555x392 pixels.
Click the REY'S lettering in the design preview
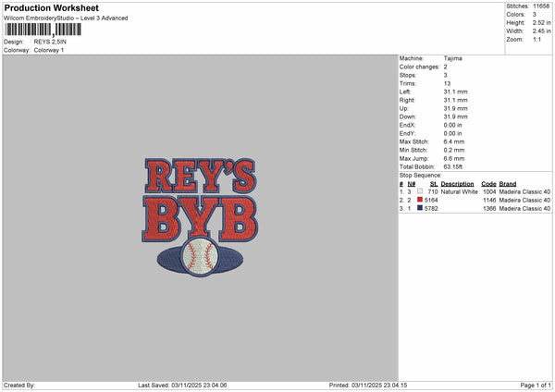coord(200,176)
